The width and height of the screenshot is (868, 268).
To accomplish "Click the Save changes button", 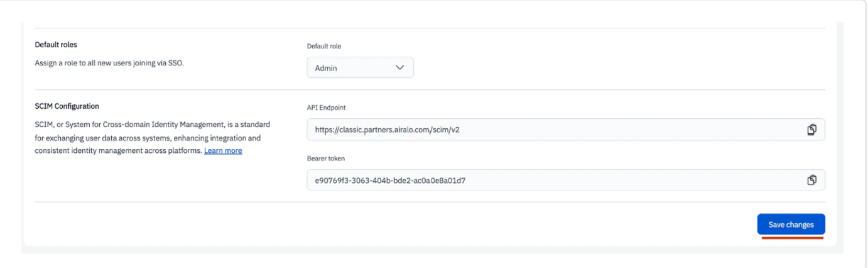I will (791, 225).
